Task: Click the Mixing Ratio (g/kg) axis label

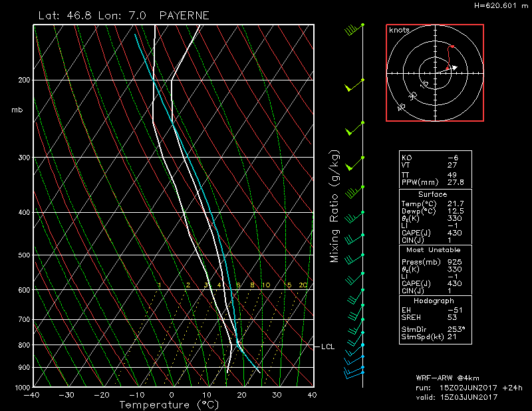Action: 334,206
